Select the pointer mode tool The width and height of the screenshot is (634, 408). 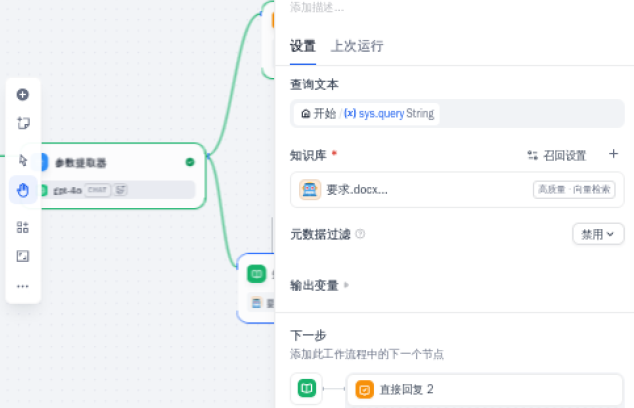(23, 161)
